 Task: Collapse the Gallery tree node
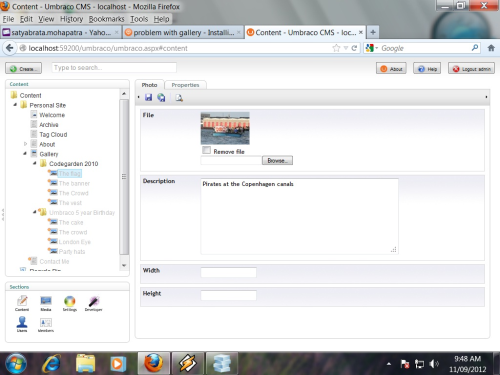pyautogui.click(x=25, y=154)
